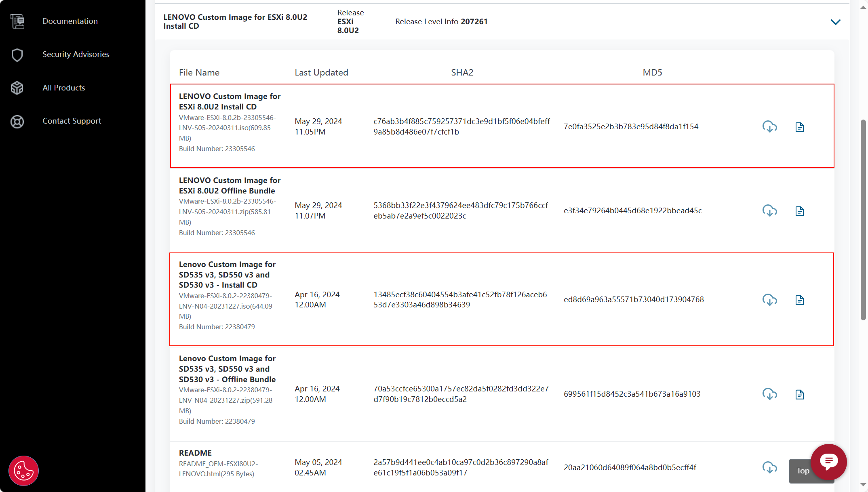
Task: Open Contact Support page
Action: pos(72,121)
